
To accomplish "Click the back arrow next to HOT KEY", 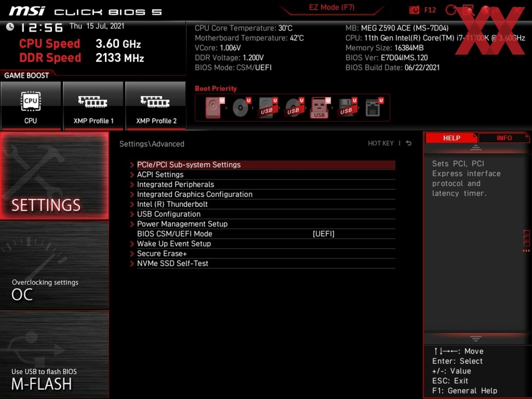I will (408, 143).
